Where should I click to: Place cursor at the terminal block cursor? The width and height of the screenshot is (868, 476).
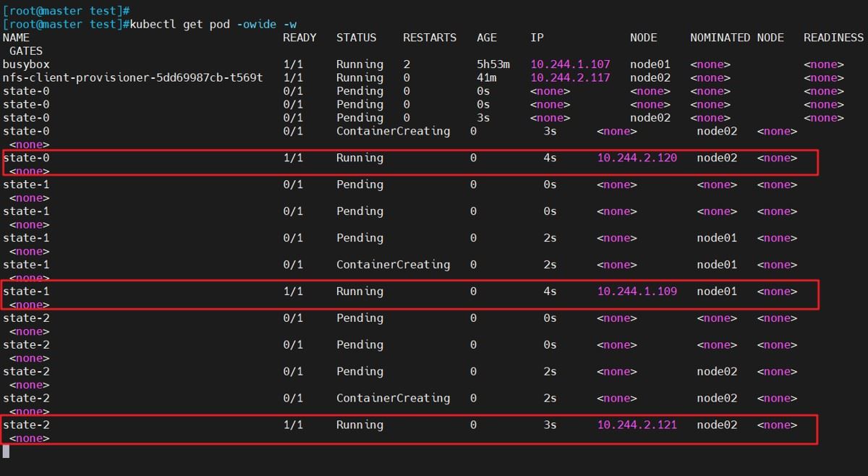7,451
